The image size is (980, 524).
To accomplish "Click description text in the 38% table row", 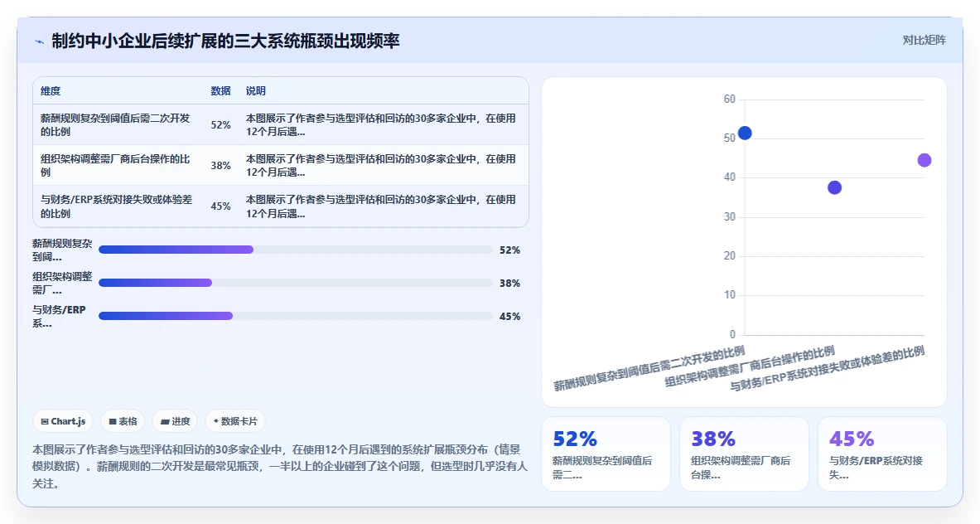I will tap(380, 166).
